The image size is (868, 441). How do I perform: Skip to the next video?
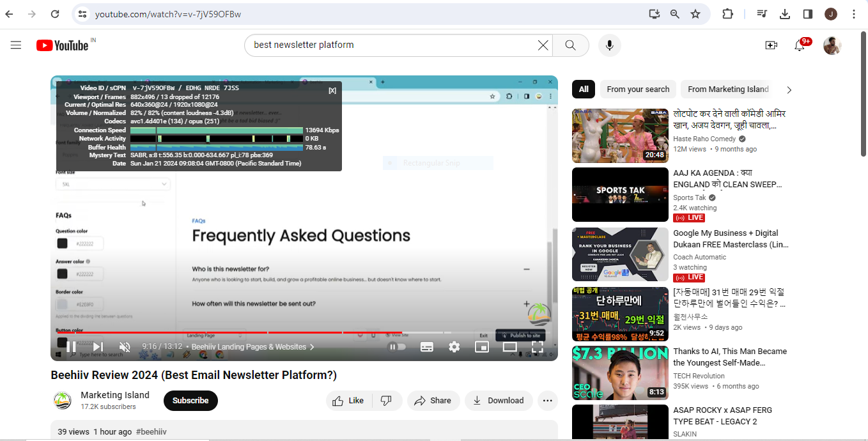point(98,346)
